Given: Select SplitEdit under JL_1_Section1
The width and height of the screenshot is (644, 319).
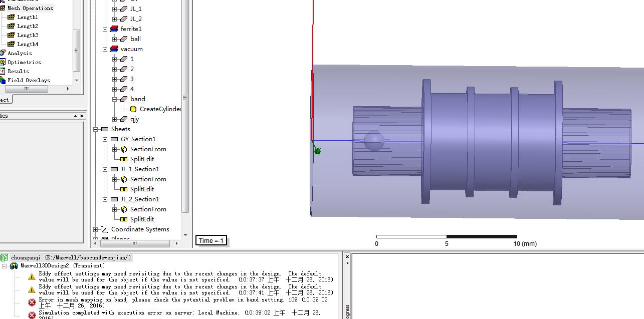Looking at the screenshot, I should point(142,189).
